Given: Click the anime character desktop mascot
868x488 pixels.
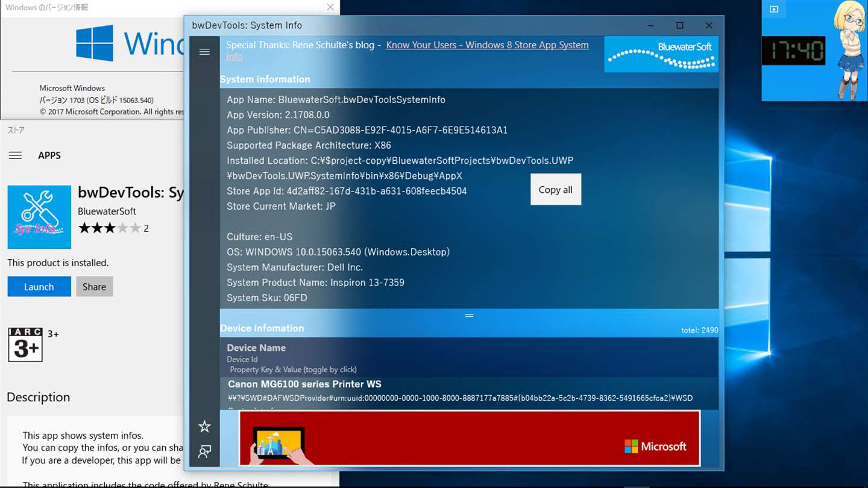Looking at the screenshot, I should tap(850, 50).
